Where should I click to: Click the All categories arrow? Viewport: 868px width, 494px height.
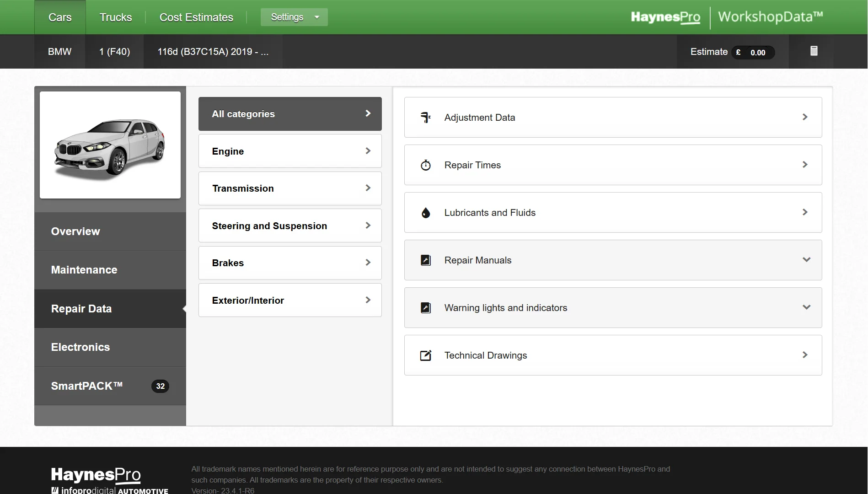[x=368, y=113]
